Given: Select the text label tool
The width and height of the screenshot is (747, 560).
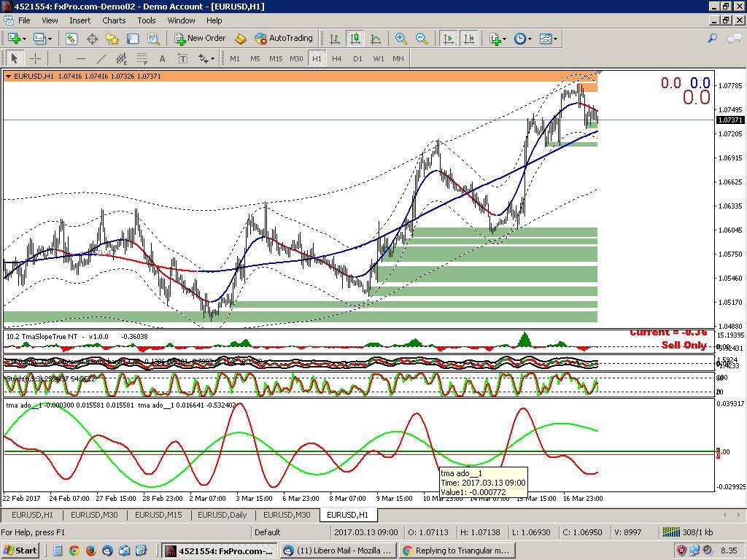Looking at the screenshot, I should [182, 58].
